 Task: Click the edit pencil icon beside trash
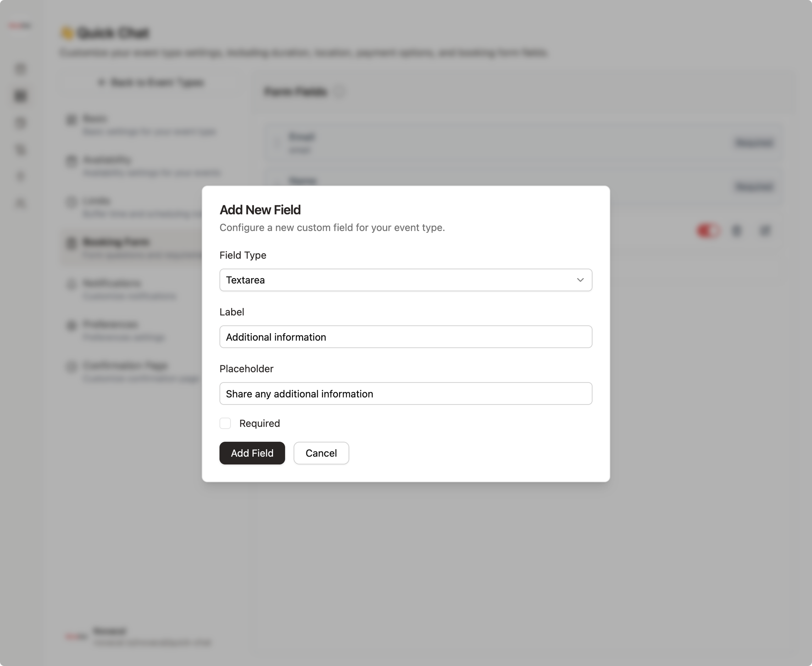click(765, 231)
